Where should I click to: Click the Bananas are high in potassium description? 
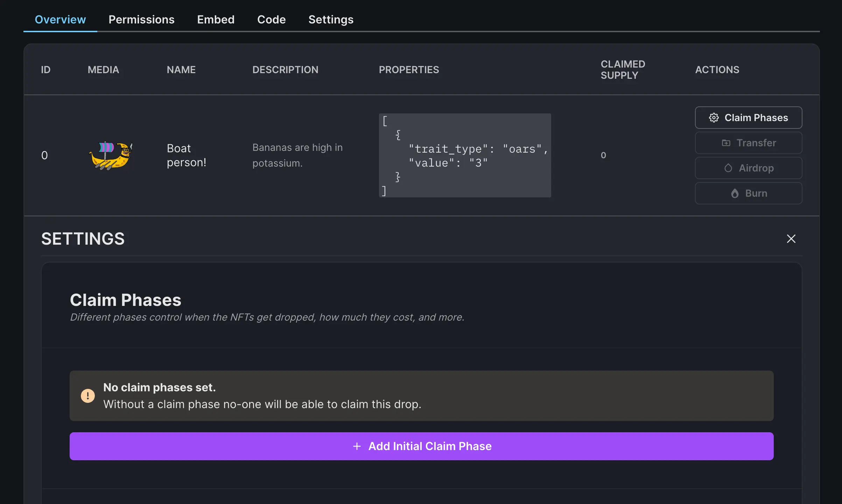[297, 155]
